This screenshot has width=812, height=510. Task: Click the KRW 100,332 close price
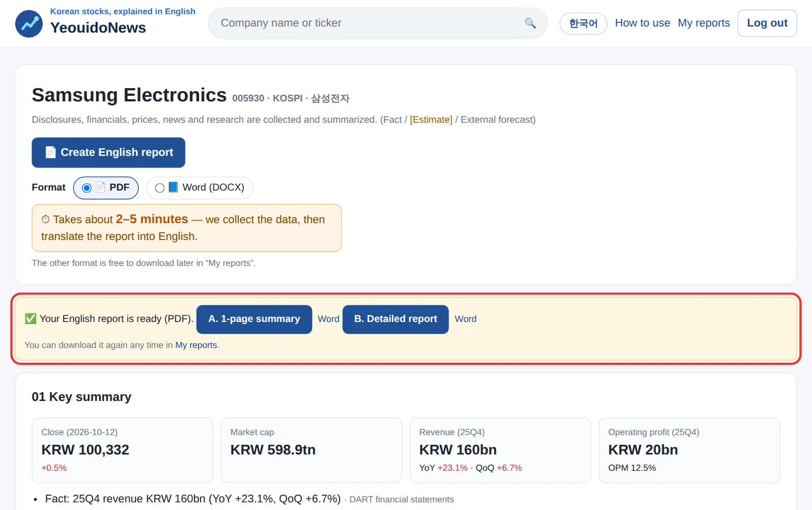pyautogui.click(x=85, y=450)
